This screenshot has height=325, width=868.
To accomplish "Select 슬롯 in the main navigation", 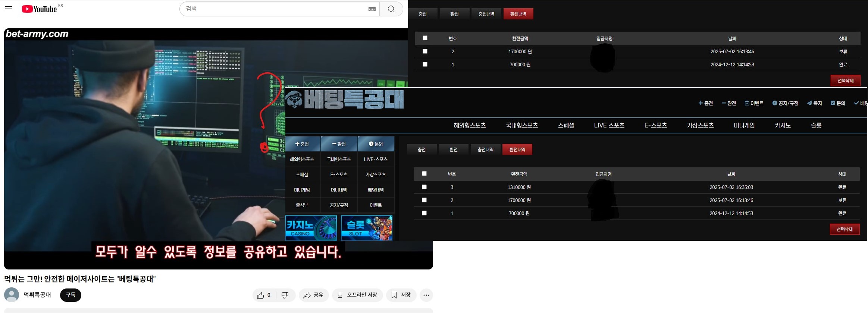I will (x=816, y=125).
